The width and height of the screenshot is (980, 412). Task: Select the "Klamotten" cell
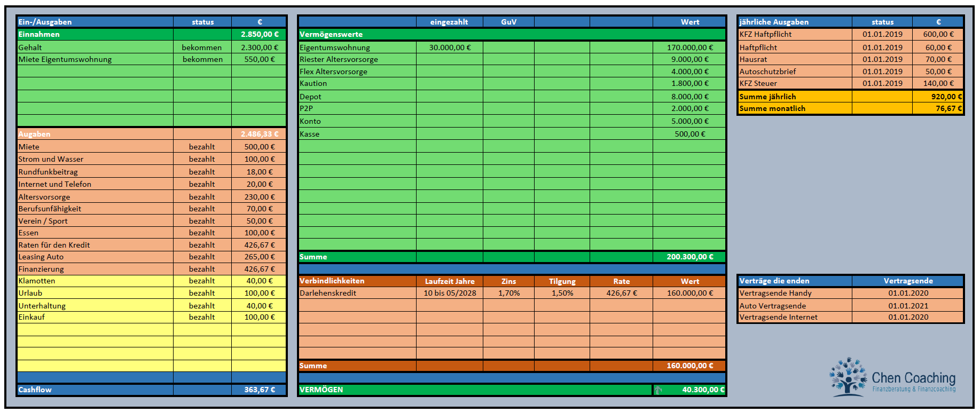(x=95, y=281)
